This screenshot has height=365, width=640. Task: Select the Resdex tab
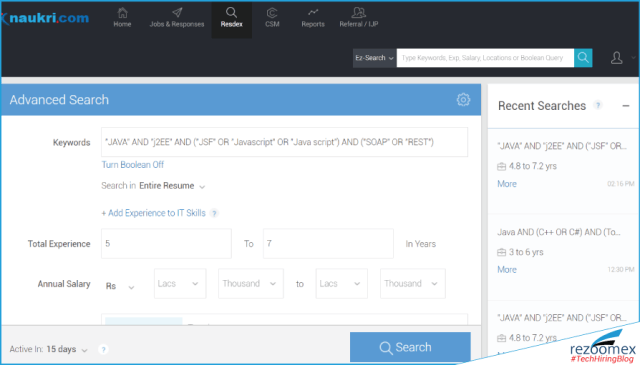(231, 19)
